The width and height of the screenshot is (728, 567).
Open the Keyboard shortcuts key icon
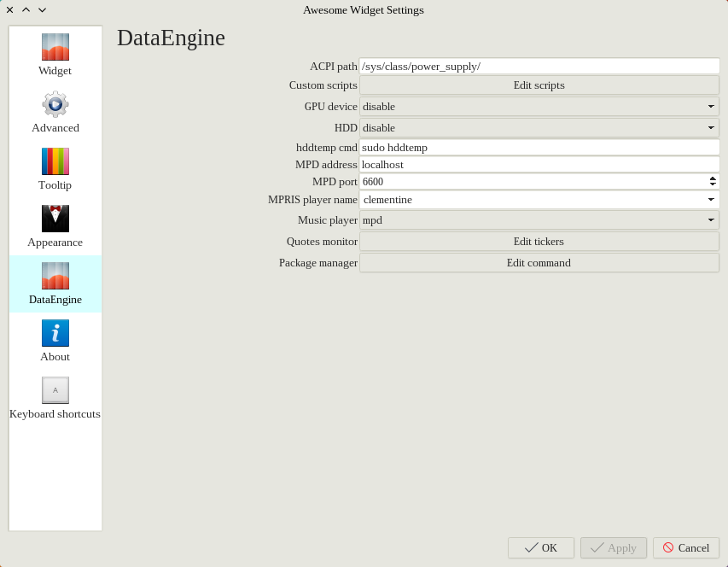55,390
